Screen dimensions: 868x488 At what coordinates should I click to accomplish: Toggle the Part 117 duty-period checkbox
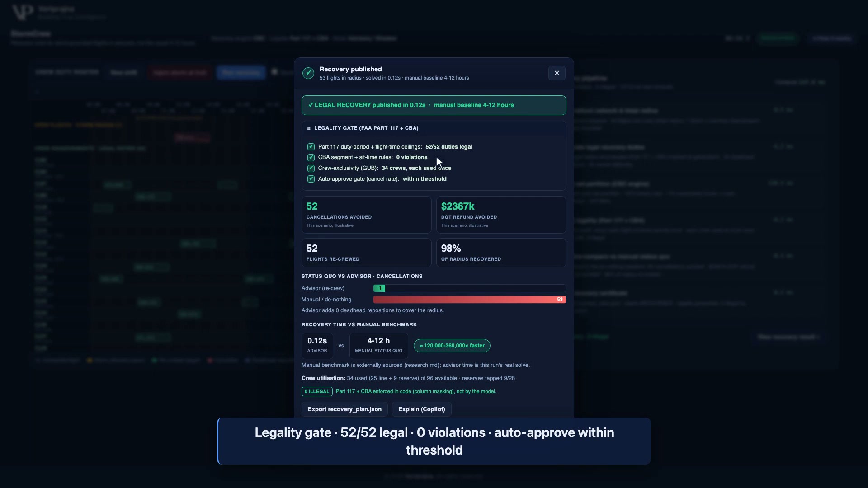coord(311,147)
